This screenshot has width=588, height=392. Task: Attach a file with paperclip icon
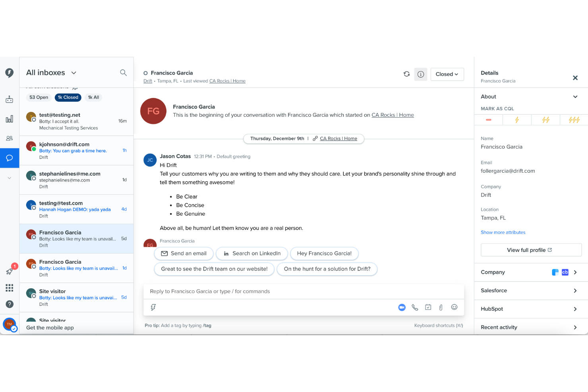[441, 307]
